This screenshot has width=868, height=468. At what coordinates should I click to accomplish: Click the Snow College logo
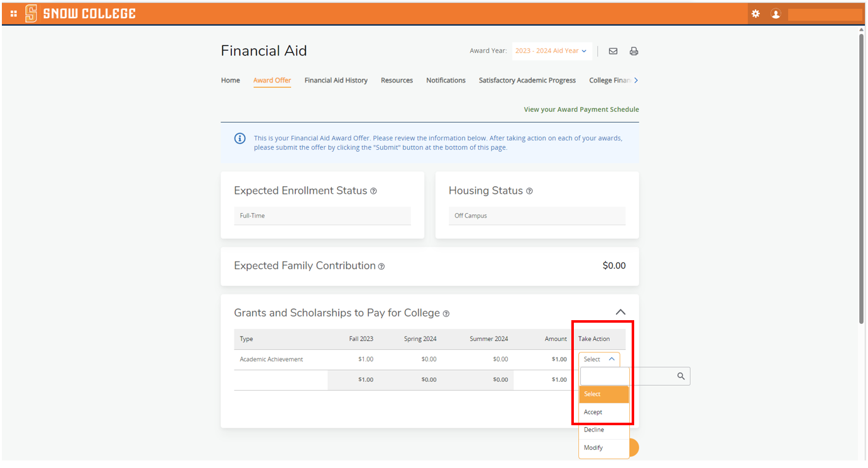[x=80, y=13]
